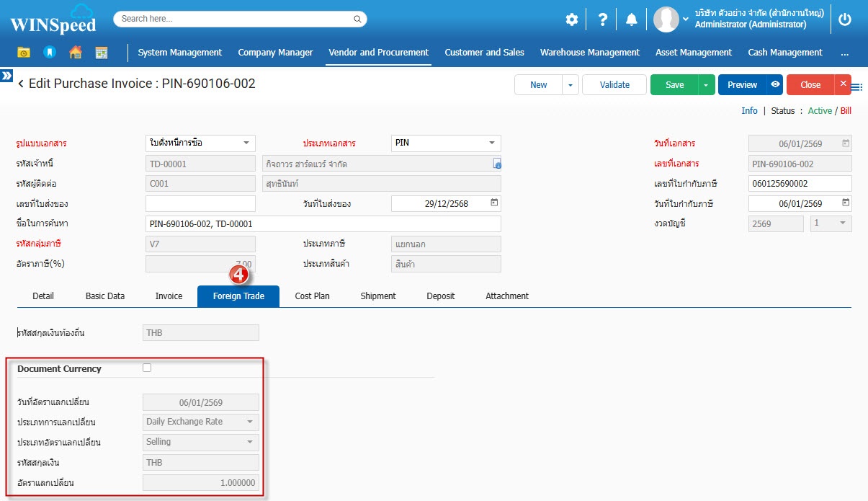Toggle the eye icon beside Preview
The width and height of the screenshot is (868, 501).
(x=775, y=85)
